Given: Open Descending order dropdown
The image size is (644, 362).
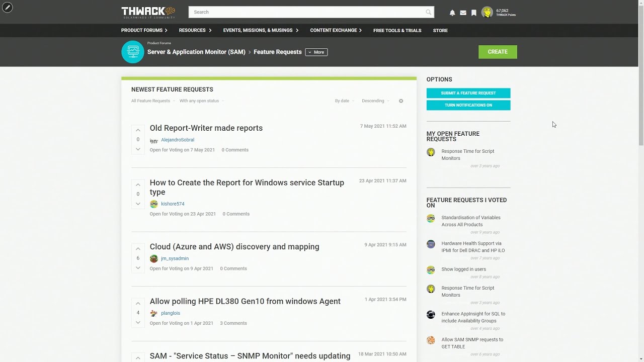Looking at the screenshot, I should click(x=375, y=101).
